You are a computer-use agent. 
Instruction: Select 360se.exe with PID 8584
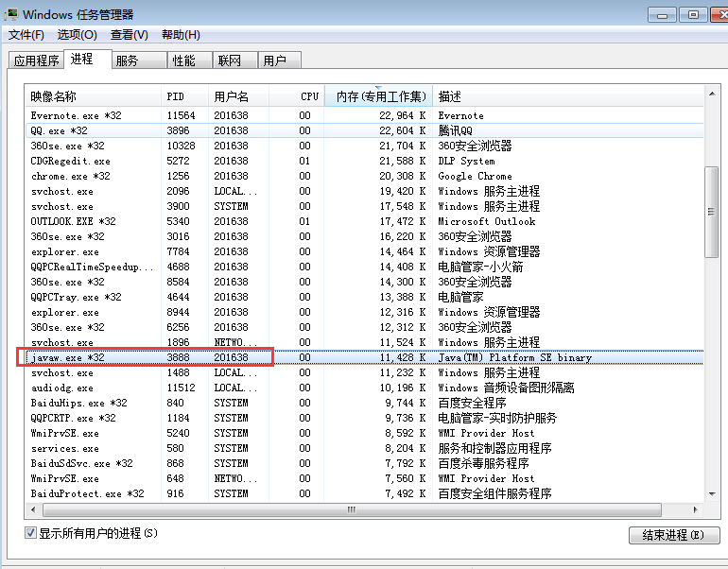(364, 282)
